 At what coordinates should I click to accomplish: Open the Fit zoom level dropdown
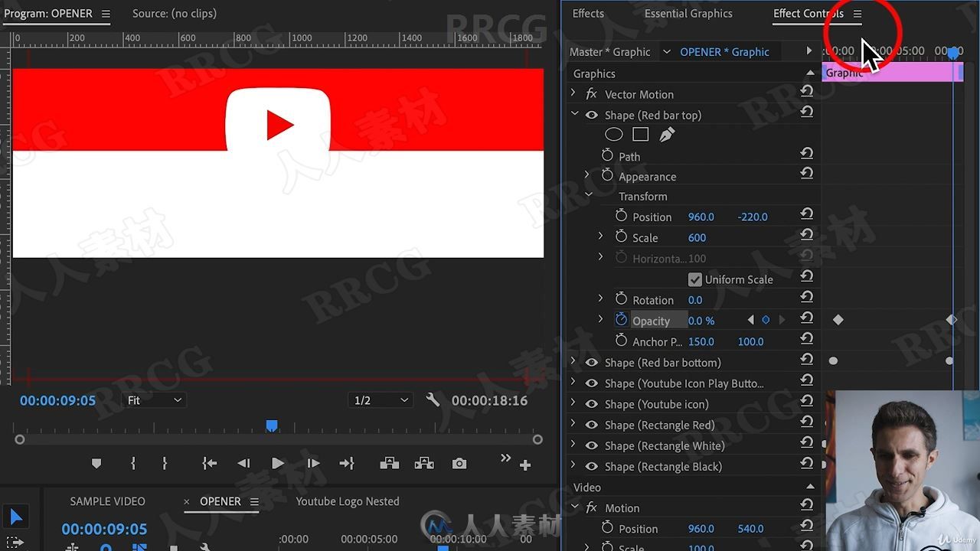(x=154, y=400)
